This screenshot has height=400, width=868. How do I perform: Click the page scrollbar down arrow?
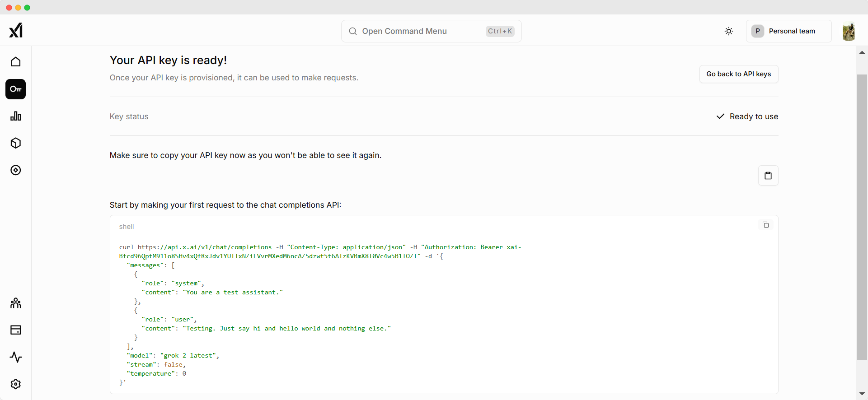point(862,394)
